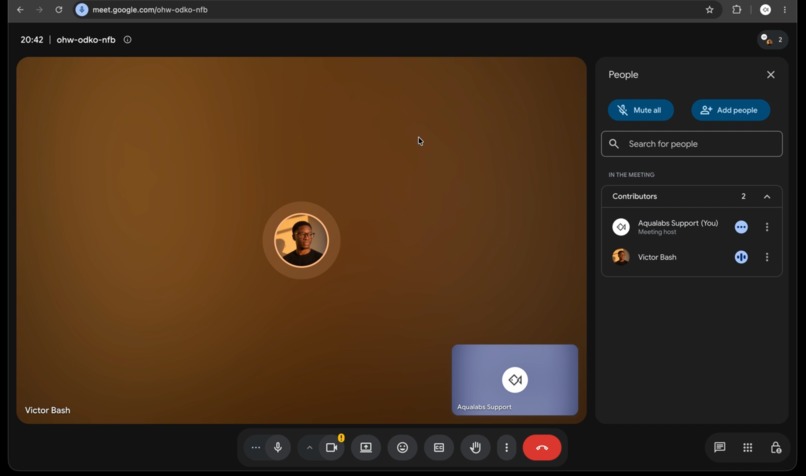
Task: Leave the call with red button
Action: tap(542, 448)
